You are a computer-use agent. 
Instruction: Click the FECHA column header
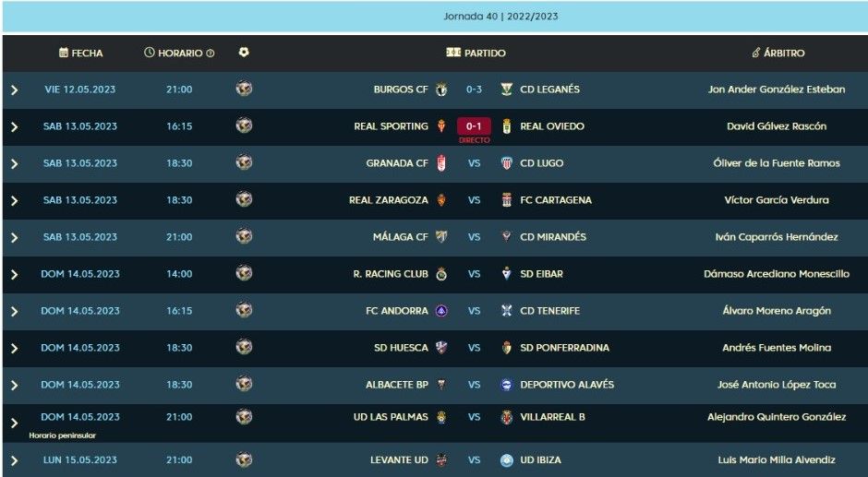(81, 54)
